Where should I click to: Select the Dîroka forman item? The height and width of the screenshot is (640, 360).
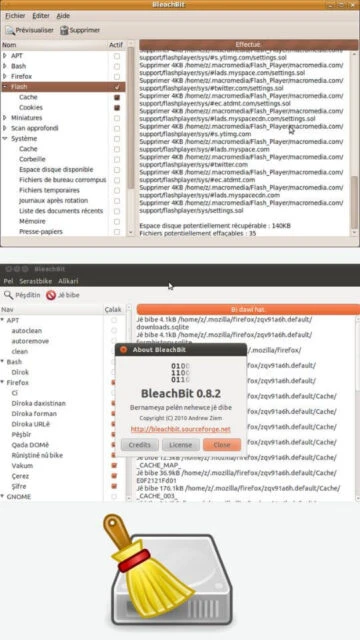tap(34, 414)
